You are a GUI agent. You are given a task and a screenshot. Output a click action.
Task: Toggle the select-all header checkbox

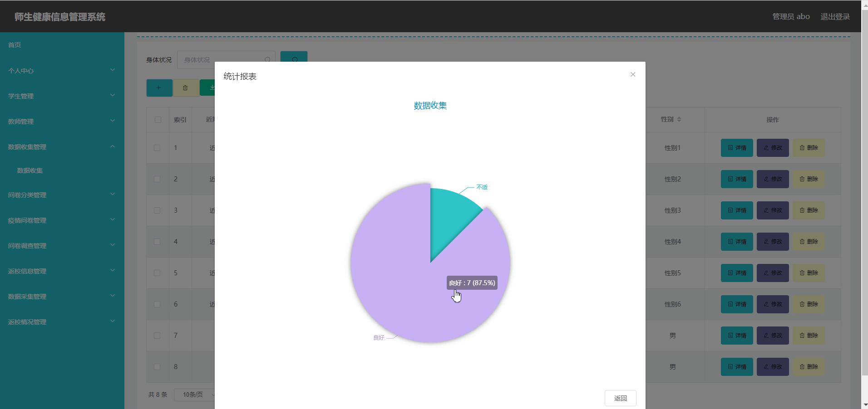click(x=158, y=120)
